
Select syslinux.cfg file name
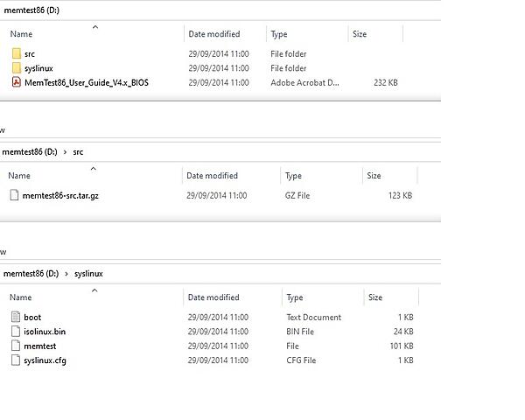click(x=45, y=360)
